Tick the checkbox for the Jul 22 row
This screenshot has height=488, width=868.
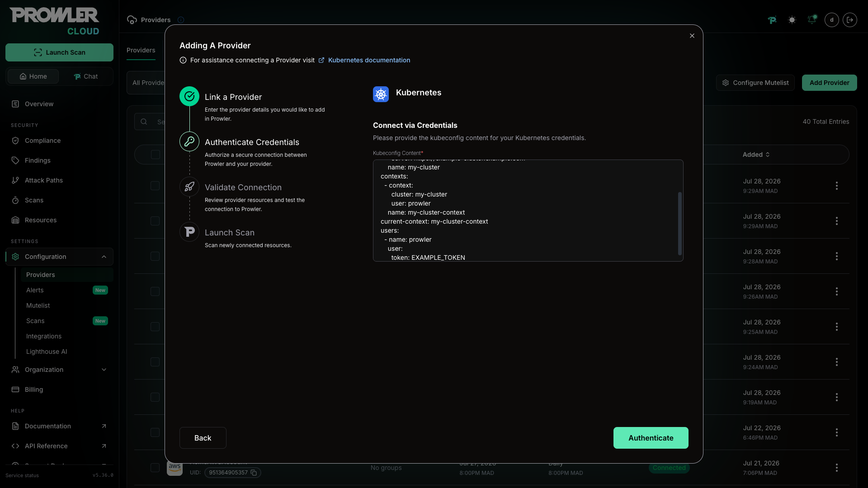point(155,432)
